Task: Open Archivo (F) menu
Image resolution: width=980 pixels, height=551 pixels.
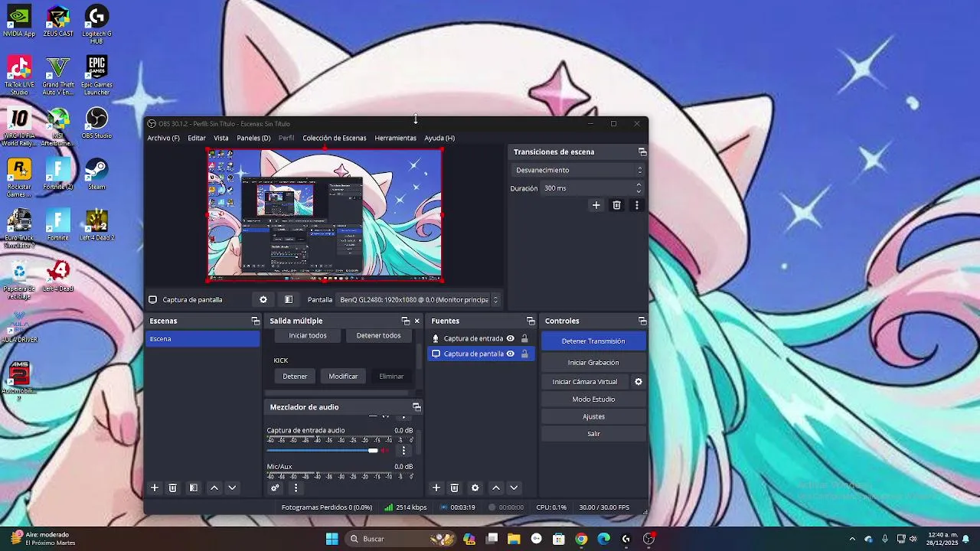Action: pos(163,139)
